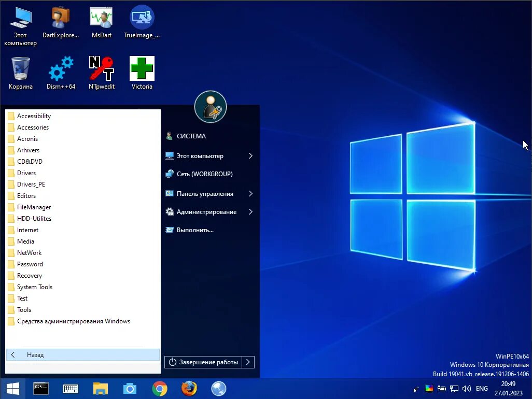
Task: Open the command prompt from the taskbar
Action: pos(41,389)
